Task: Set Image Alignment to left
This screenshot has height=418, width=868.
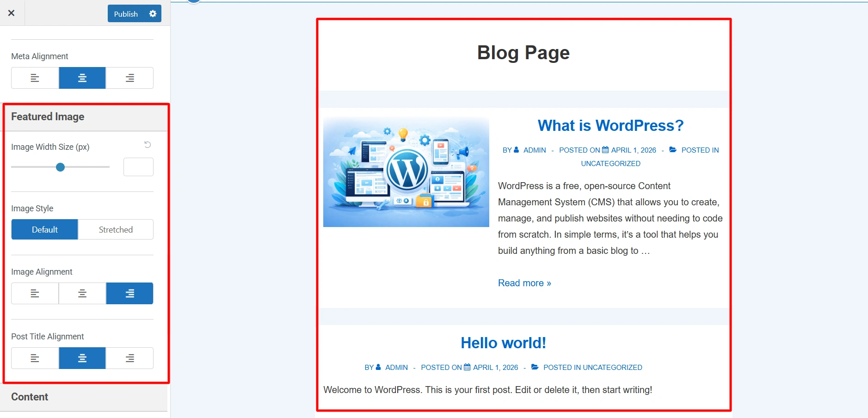Action: tap(35, 294)
